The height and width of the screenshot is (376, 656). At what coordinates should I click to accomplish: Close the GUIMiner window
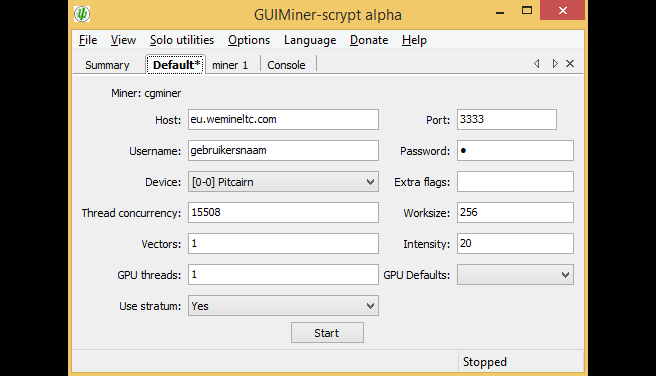tap(562, 10)
